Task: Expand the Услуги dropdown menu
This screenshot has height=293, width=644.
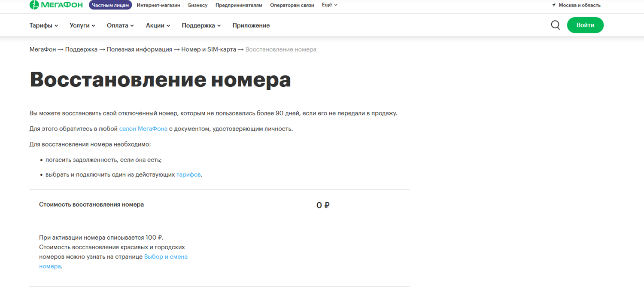Action: 82,25
